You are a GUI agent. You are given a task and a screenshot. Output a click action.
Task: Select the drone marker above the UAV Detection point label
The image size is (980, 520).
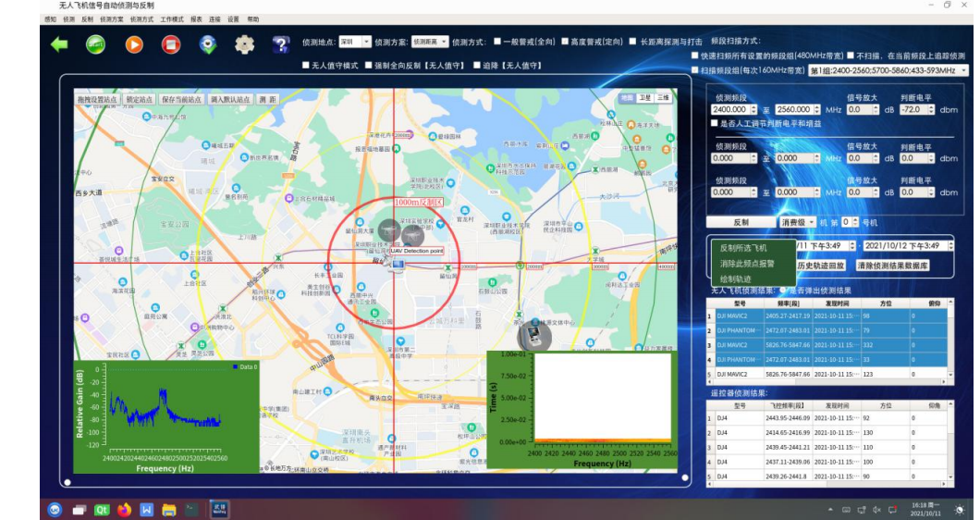click(411, 235)
